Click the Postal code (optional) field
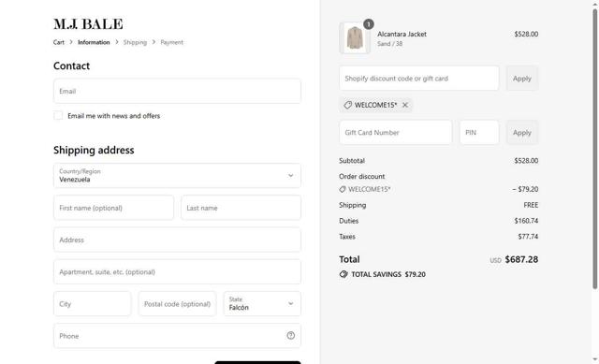This screenshot has width=599, height=364. coord(177,304)
